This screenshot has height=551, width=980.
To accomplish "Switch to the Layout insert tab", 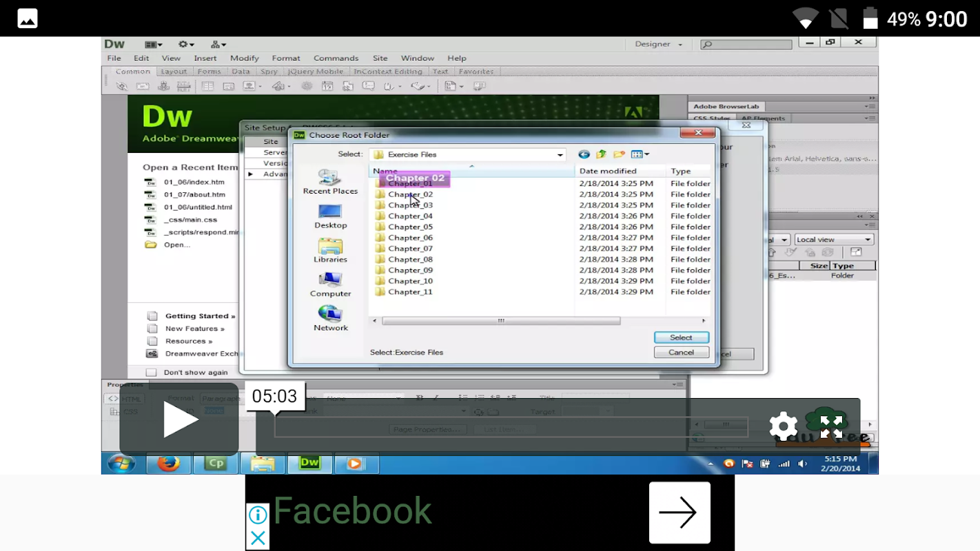I will [x=174, y=72].
